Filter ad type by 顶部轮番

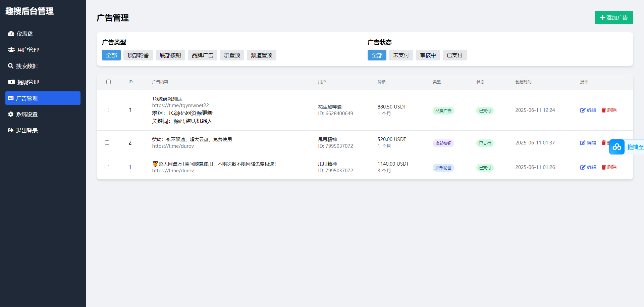(x=138, y=55)
